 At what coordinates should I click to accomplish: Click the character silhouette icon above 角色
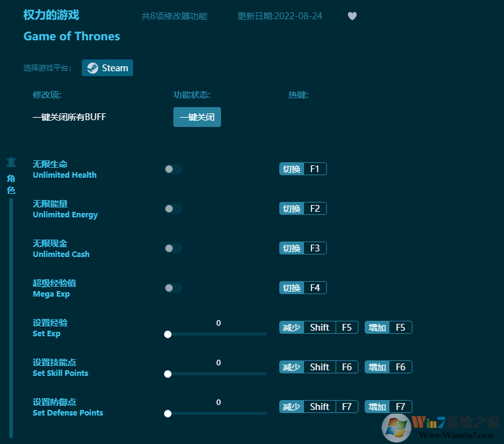[11, 161]
